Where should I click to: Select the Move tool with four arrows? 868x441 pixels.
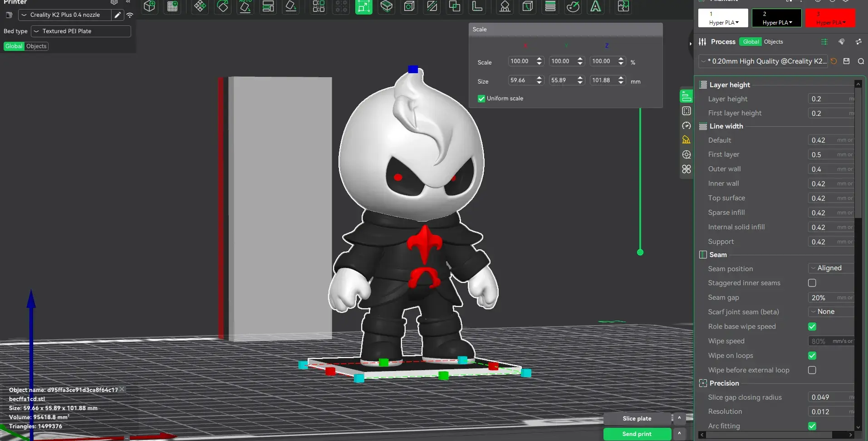coord(200,6)
